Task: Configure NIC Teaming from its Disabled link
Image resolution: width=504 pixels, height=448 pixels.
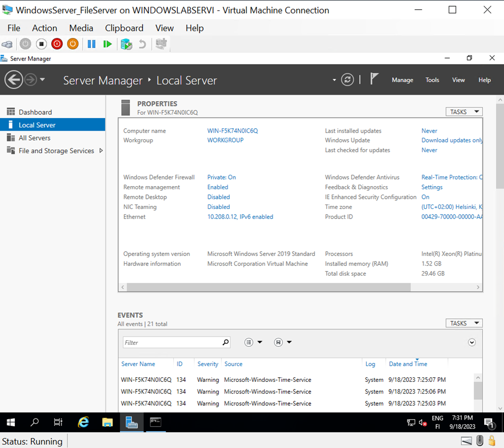Action: [218, 206]
